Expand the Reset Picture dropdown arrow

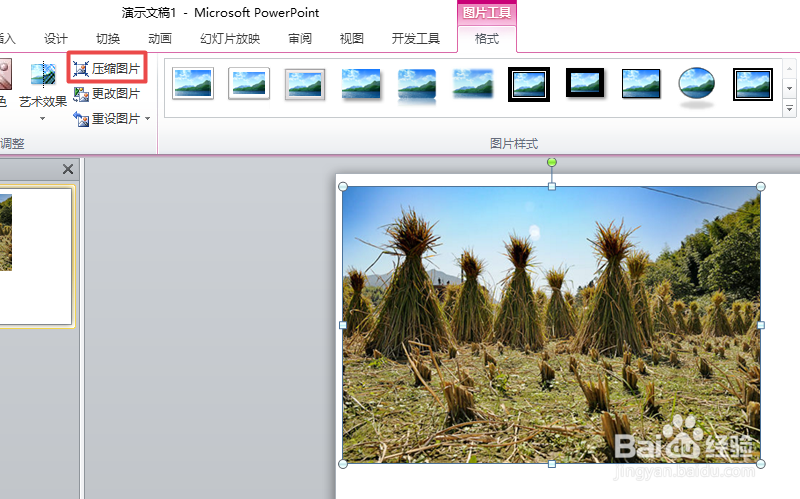[147, 119]
